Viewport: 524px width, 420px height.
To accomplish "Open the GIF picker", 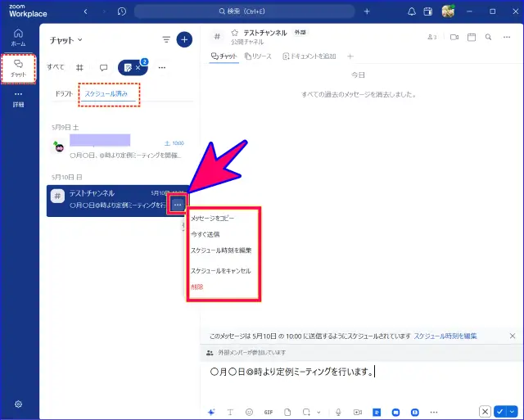I will [269, 413].
